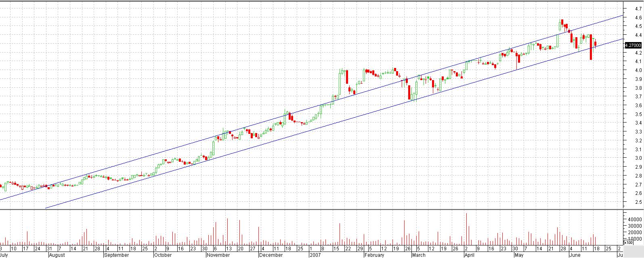Click the May month label
This screenshot has height=258, width=644.
click(519, 255)
